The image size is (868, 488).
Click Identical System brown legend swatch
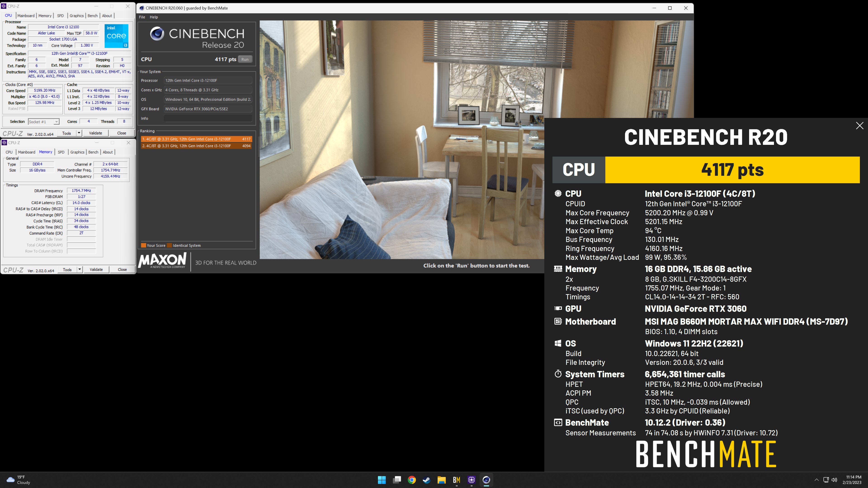click(170, 245)
